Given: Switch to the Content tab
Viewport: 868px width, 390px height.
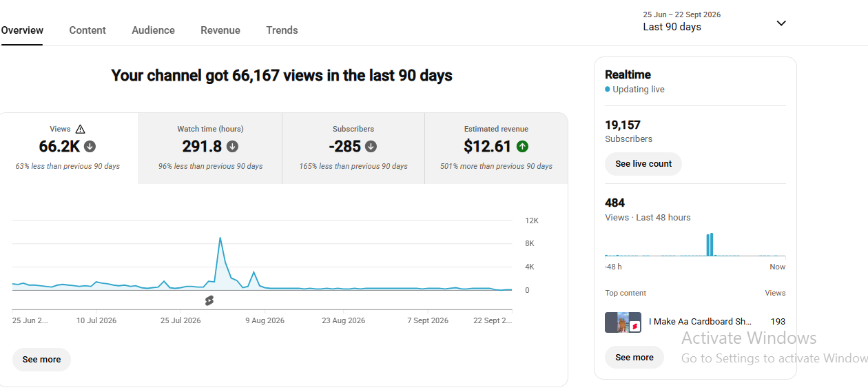Looking at the screenshot, I should coord(87,30).
